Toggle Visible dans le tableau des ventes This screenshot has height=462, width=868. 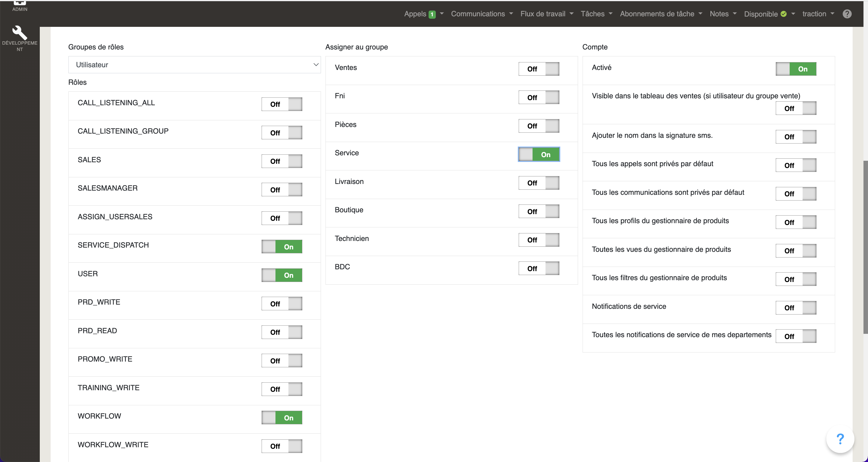pos(796,108)
